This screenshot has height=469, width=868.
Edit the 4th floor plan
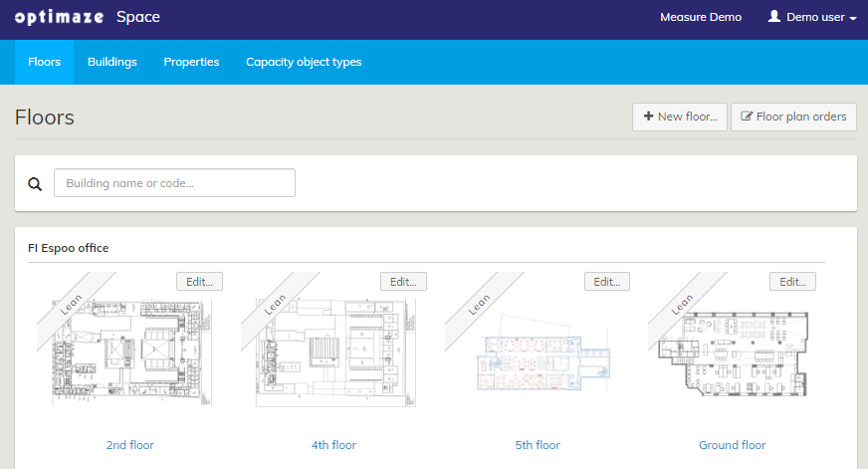pyautogui.click(x=403, y=282)
